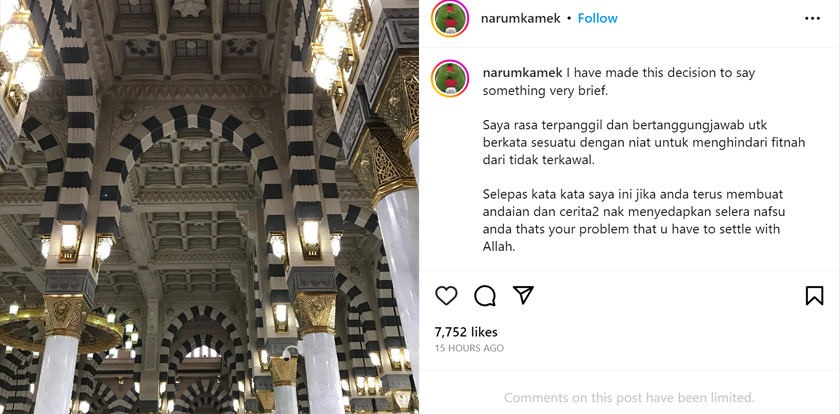840x414 pixels.
Task: Like the post with the heart icon
Action: (x=446, y=296)
